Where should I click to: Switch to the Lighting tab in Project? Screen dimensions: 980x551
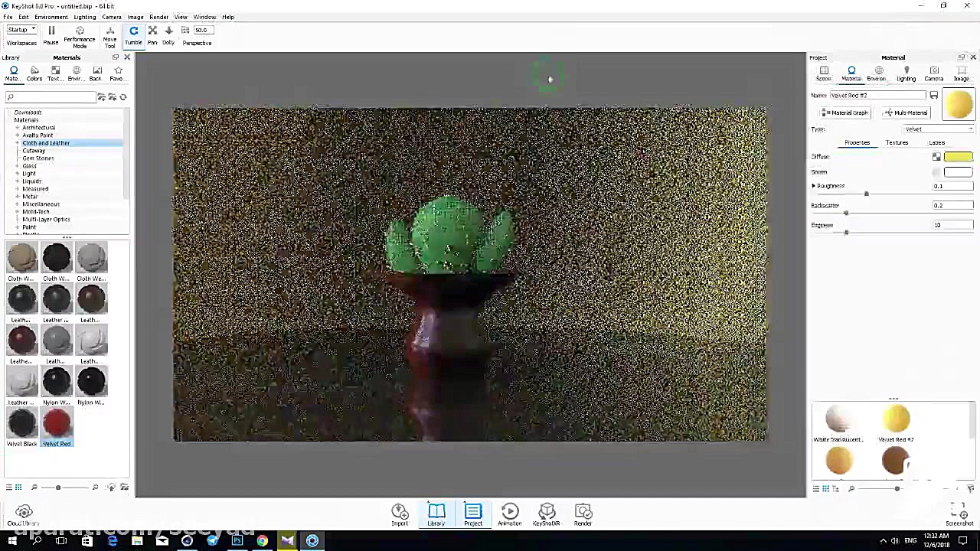pyautogui.click(x=906, y=73)
